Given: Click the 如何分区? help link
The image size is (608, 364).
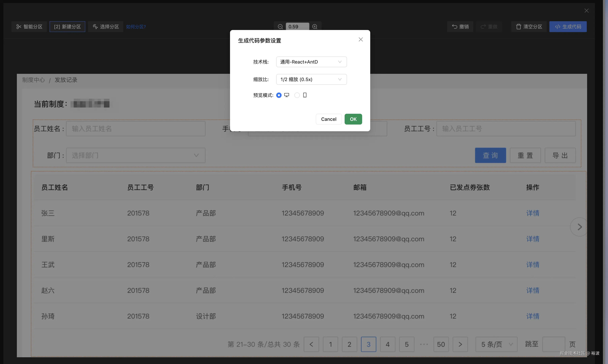Looking at the screenshot, I should [x=136, y=26].
